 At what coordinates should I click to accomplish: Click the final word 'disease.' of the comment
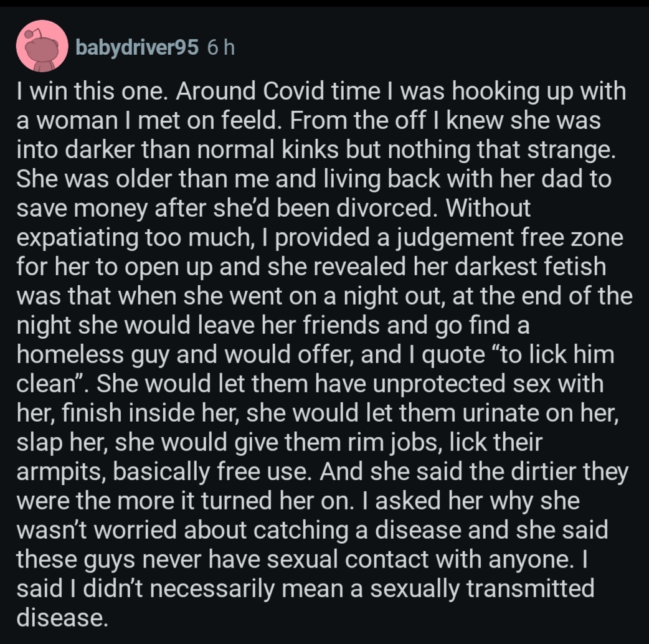tap(59, 616)
